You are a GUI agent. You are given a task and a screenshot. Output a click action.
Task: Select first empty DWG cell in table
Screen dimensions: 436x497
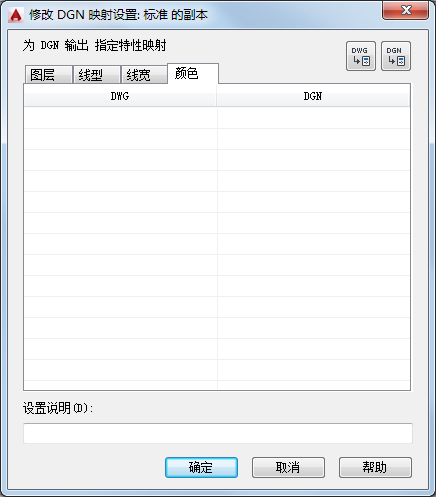[x=121, y=118]
